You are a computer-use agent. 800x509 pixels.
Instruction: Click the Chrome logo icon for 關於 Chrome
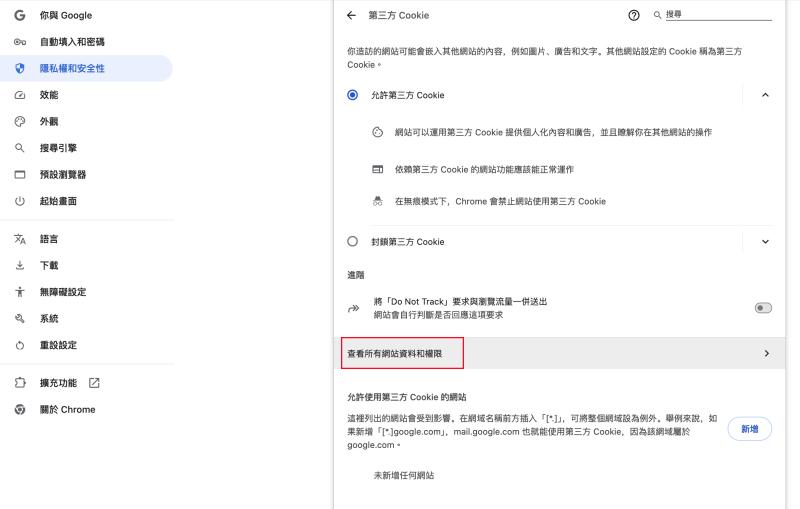20,409
